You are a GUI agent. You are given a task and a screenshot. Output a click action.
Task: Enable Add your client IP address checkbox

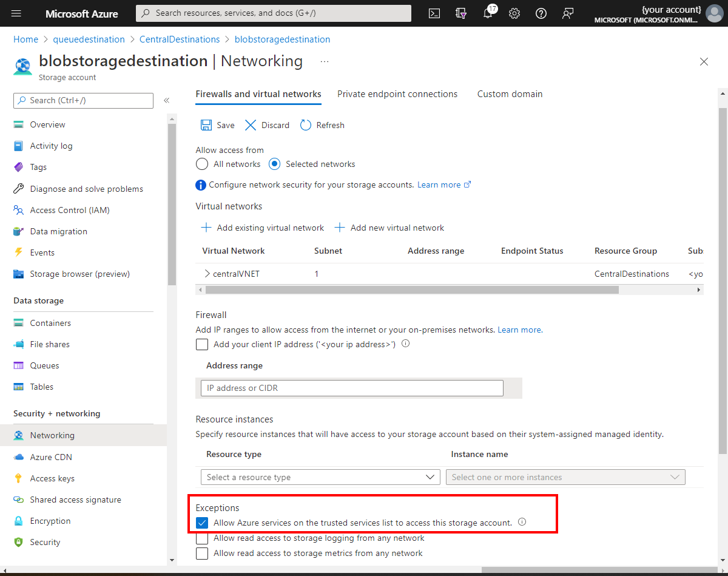point(202,344)
